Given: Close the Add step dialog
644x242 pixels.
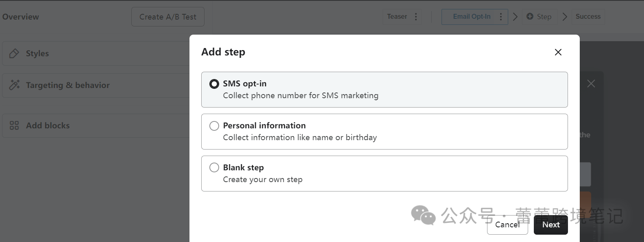Looking at the screenshot, I should point(558,52).
